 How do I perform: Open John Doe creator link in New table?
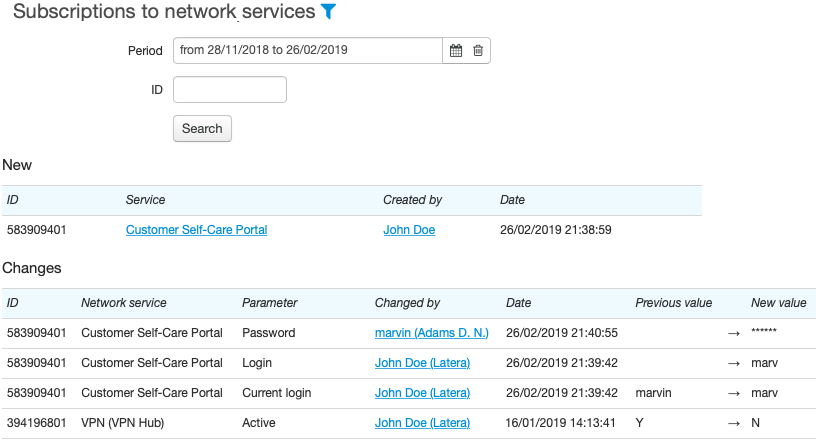tap(409, 230)
